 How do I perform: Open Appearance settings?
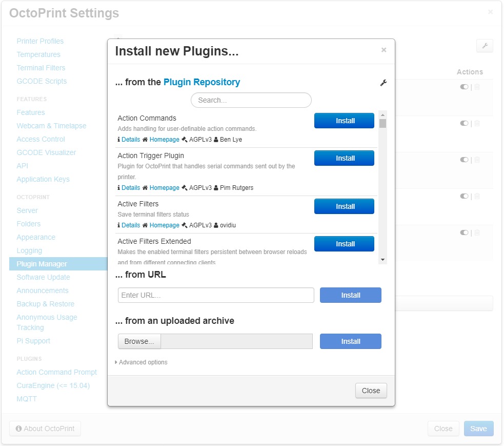(x=36, y=237)
